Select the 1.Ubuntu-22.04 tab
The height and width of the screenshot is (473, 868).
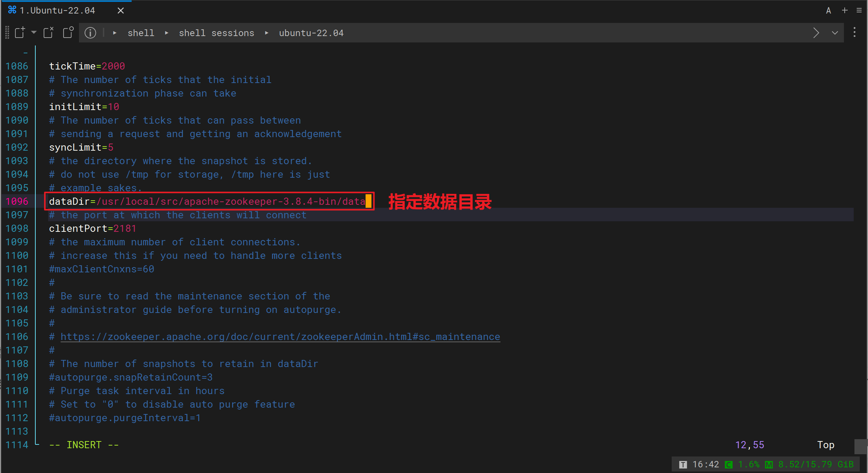coord(57,11)
